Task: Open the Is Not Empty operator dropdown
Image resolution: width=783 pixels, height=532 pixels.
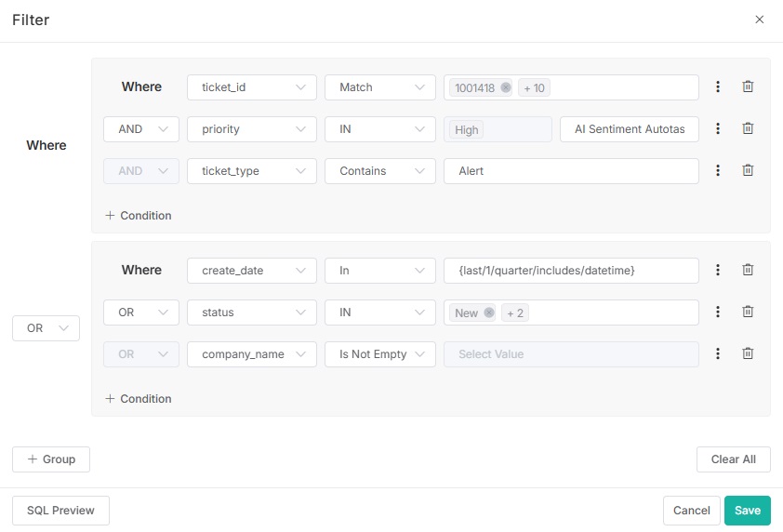Action: coord(379,354)
